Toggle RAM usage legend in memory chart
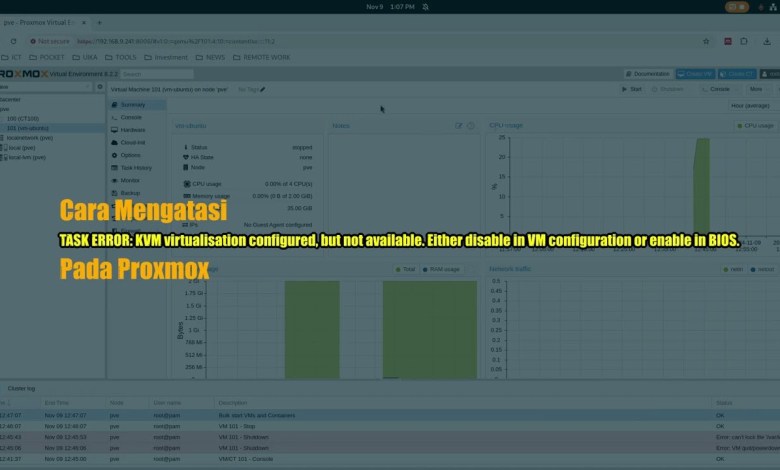Image resolution: width=780 pixels, height=470 pixels. 441,269
